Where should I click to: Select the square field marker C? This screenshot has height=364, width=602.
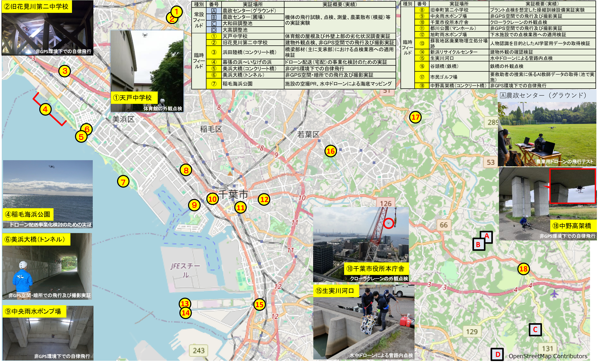[x=535, y=330]
